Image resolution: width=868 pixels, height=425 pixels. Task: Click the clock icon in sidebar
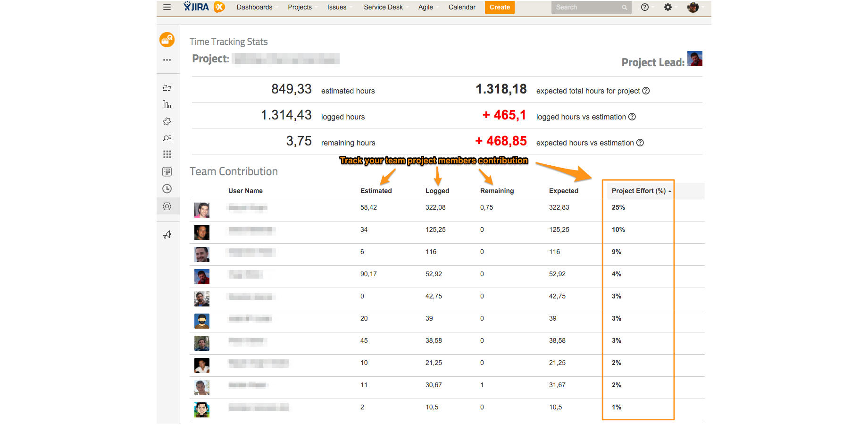pyautogui.click(x=167, y=189)
